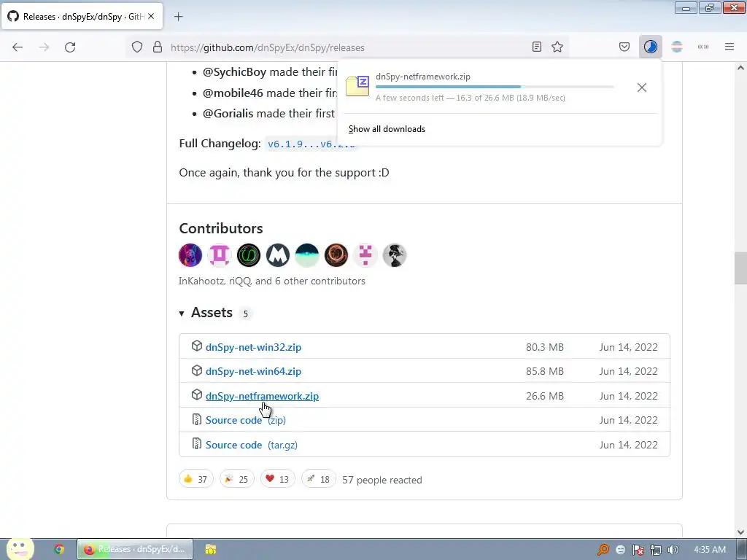This screenshot has width=747, height=560.
Task: Download Source code (zip)
Action: 246,421
